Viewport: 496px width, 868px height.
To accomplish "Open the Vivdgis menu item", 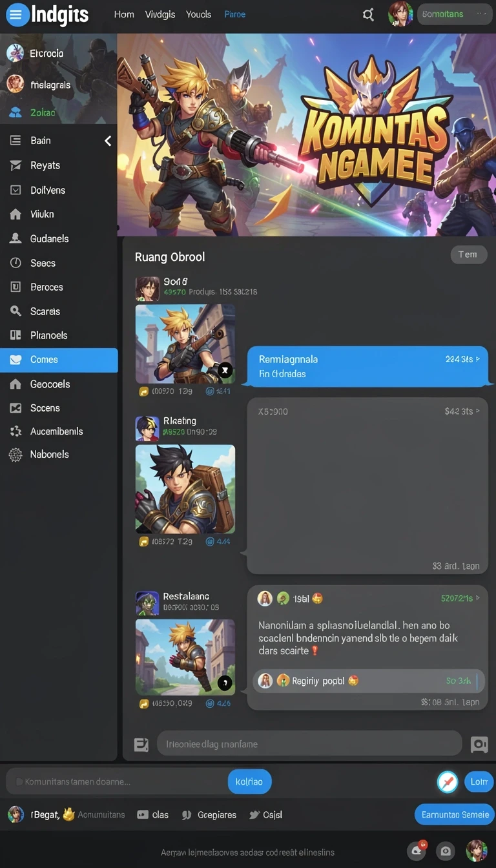I will point(160,14).
